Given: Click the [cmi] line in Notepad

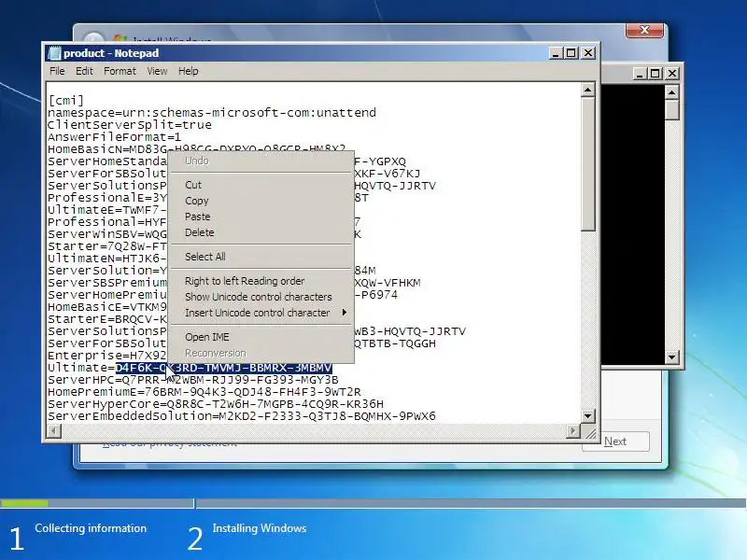Looking at the screenshot, I should 65,101.
